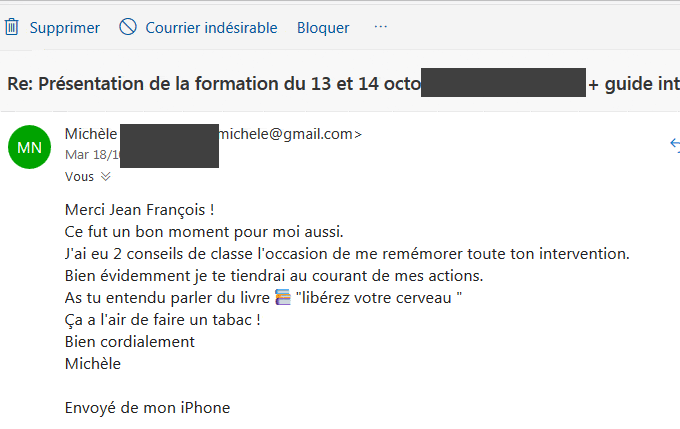Click the books emoji in message

tap(283, 298)
